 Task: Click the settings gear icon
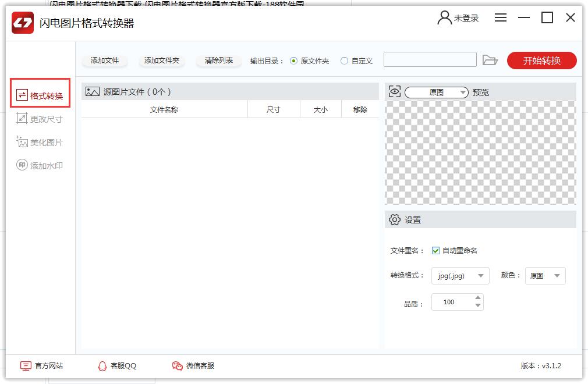coord(395,220)
